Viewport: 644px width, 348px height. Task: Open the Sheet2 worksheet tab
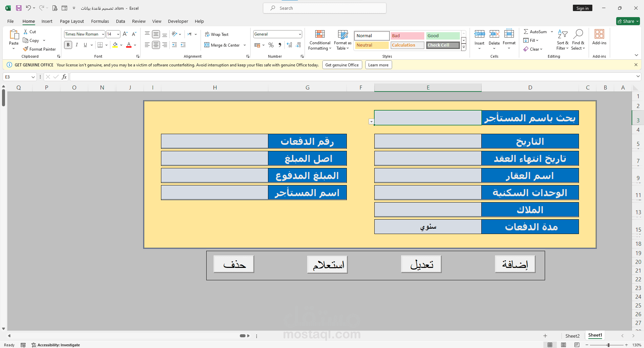coord(572,336)
